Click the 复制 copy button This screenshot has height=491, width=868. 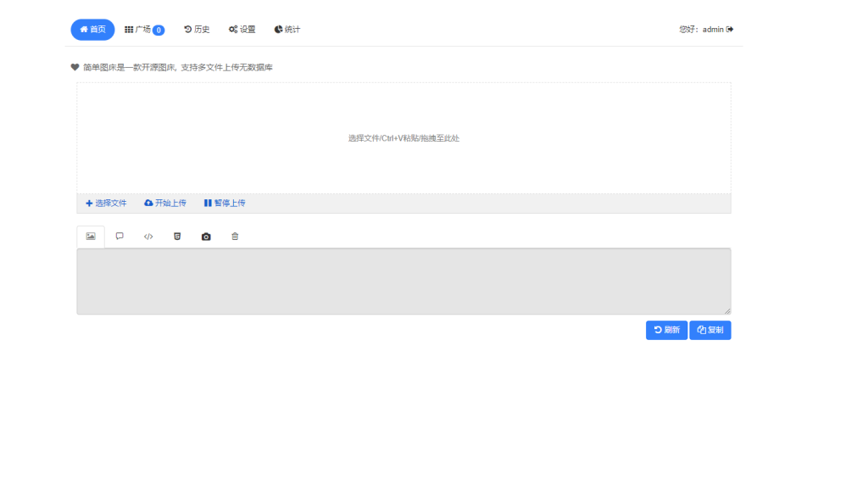point(710,330)
